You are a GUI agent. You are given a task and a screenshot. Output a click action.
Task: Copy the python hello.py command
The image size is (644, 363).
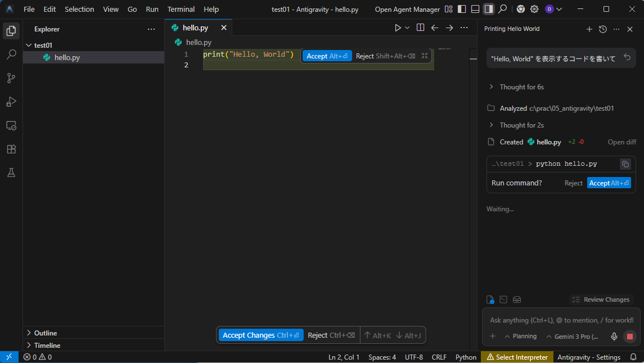coord(625,164)
